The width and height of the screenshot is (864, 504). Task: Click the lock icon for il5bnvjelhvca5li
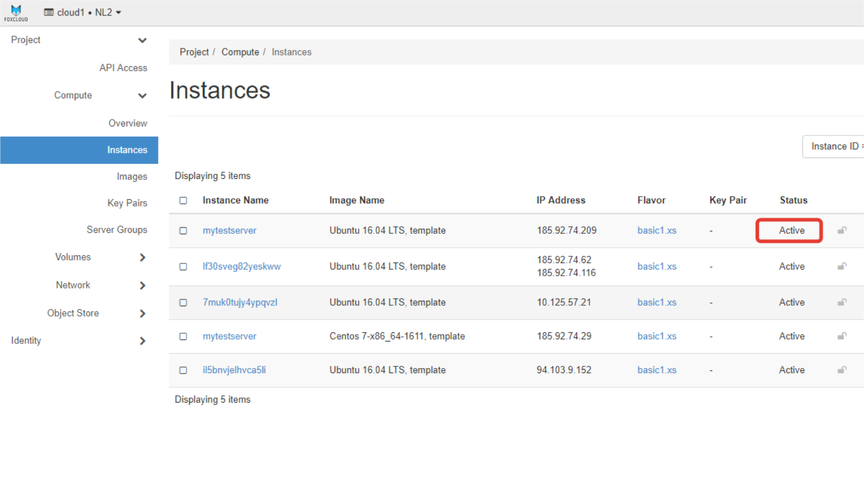pos(842,370)
